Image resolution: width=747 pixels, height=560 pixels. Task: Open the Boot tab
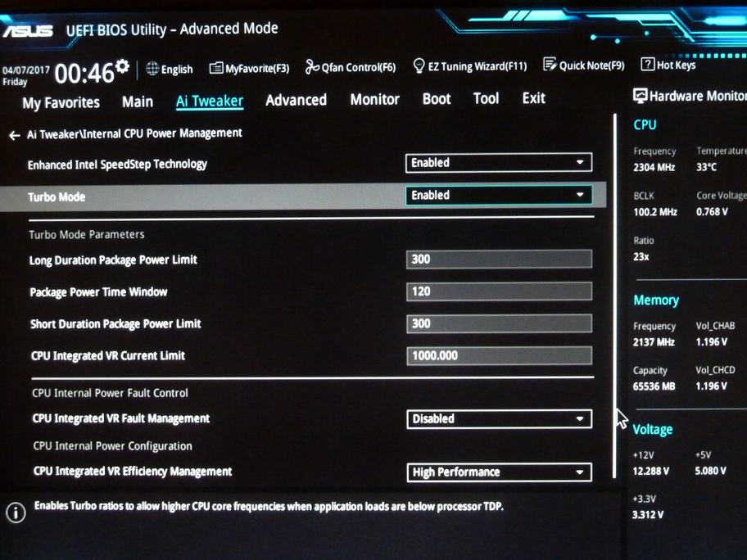[437, 98]
